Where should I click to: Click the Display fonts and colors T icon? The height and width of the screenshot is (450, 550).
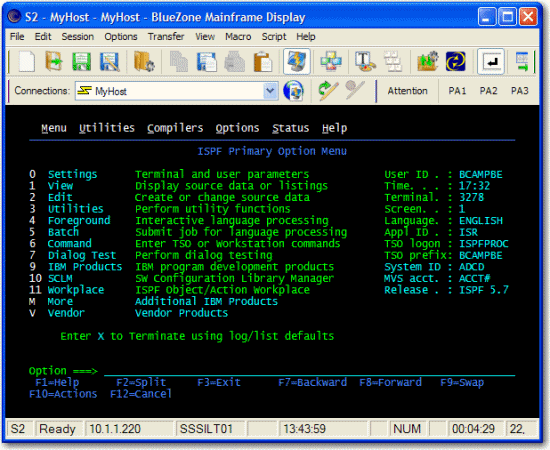pos(365,62)
